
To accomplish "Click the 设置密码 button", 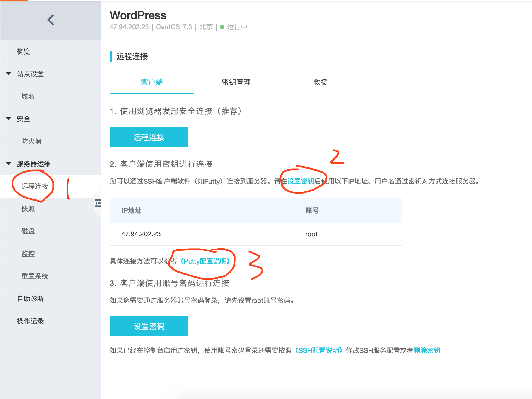I will point(149,326).
